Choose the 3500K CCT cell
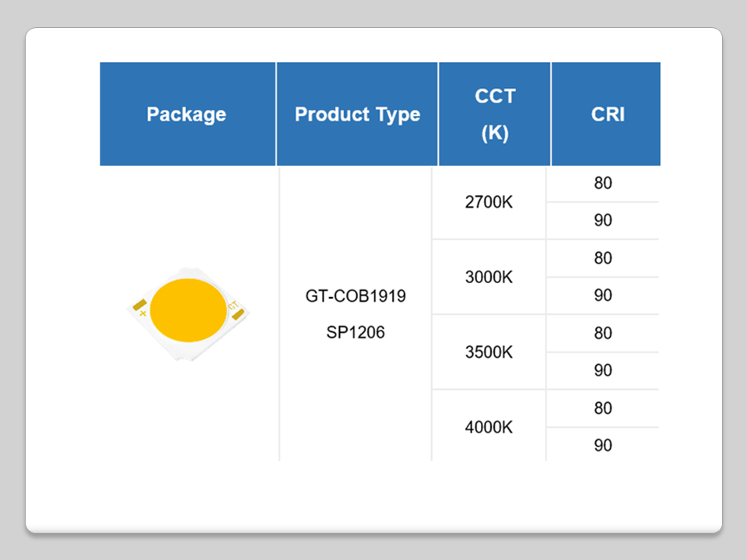Viewport: 747px width, 560px height. (x=489, y=352)
